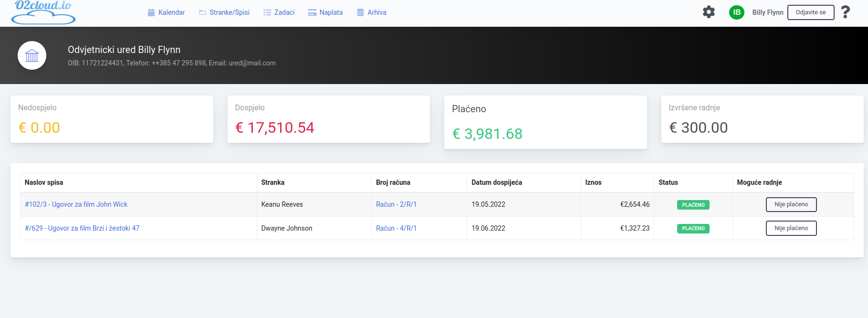Click the green IB user avatar
This screenshot has width=868, height=318.
pyautogui.click(x=736, y=12)
